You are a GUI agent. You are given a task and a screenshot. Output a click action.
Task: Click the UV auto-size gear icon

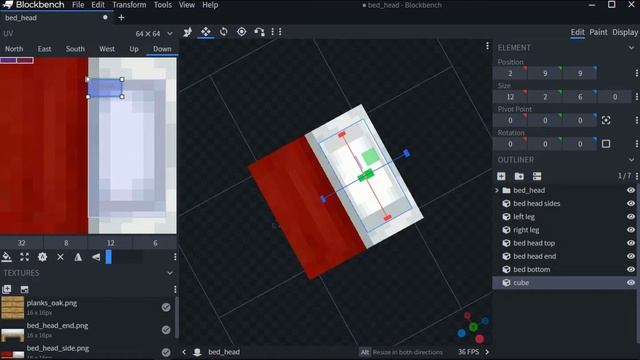[42, 257]
